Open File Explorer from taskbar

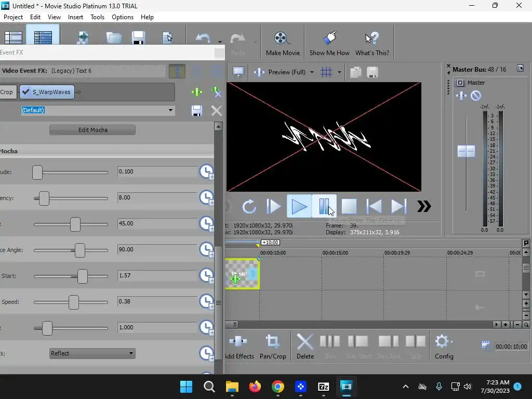point(232,387)
